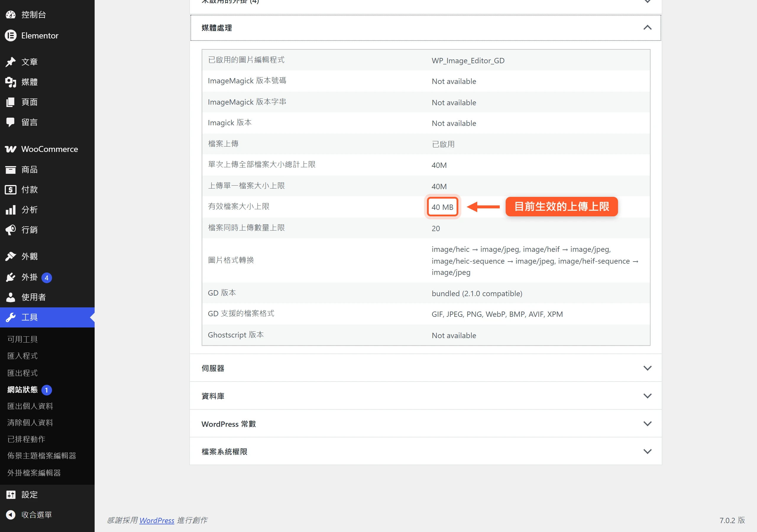Toggle the 媒體處理 accordion header
The width and height of the screenshot is (757, 532).
coord(426,28)
